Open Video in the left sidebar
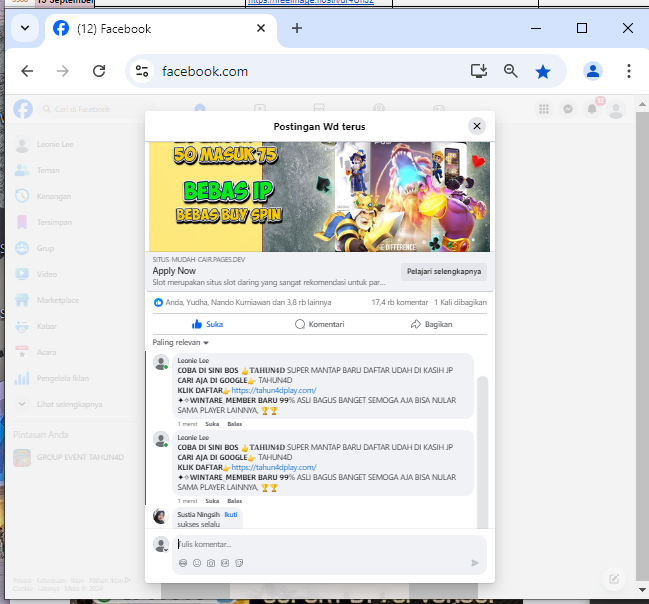 [75, 274]
